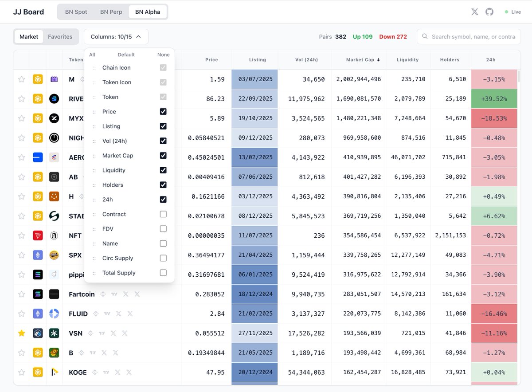Click the Solana chain icon in Fartcoin row

pyautogui.click(x=38, y=294)
